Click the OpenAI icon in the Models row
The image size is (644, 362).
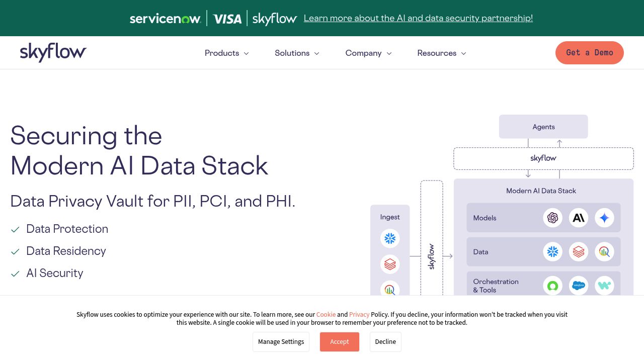tap(553, 218)
